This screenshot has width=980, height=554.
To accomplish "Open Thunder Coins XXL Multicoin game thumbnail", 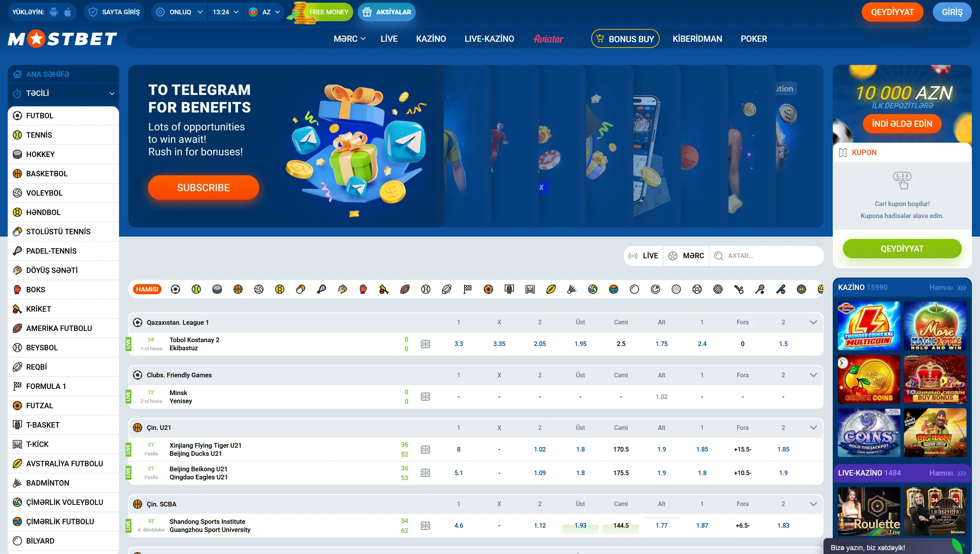I will (x=869, y=326).
